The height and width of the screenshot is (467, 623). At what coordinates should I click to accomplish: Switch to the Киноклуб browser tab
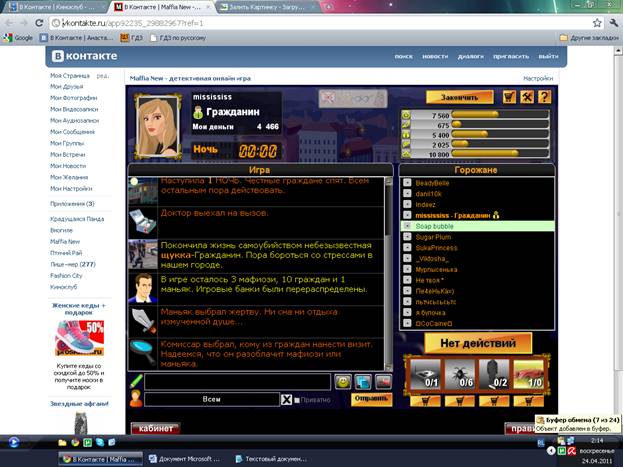click(54, 7)
